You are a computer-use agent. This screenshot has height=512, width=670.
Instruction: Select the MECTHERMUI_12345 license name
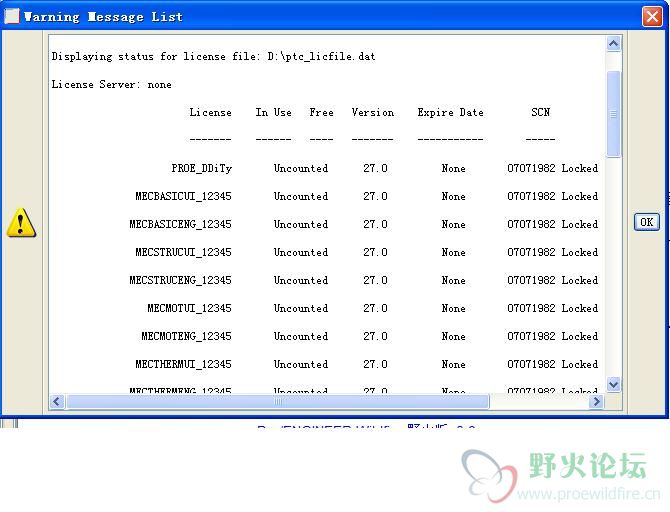(183, 364)
